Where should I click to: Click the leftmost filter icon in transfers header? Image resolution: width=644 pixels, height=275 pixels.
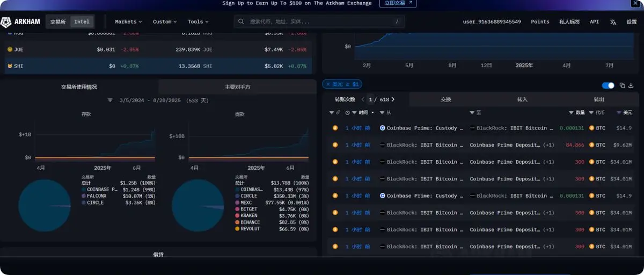[x=331, y=113]
